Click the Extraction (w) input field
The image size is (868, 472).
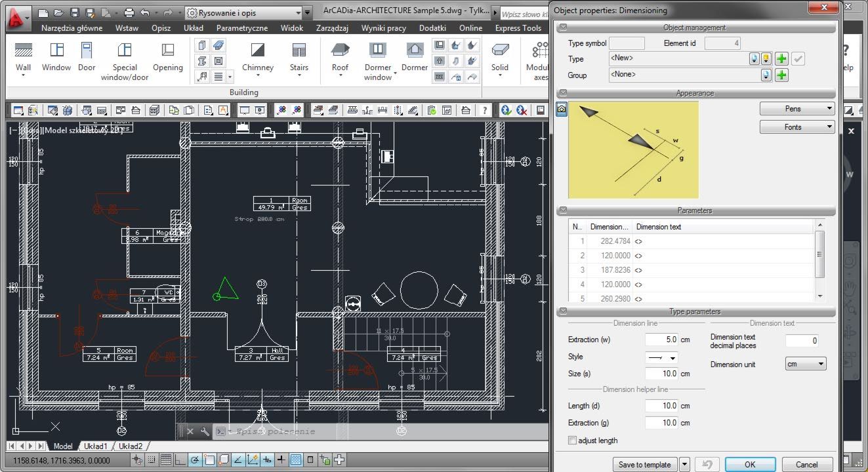click(661, 340)
